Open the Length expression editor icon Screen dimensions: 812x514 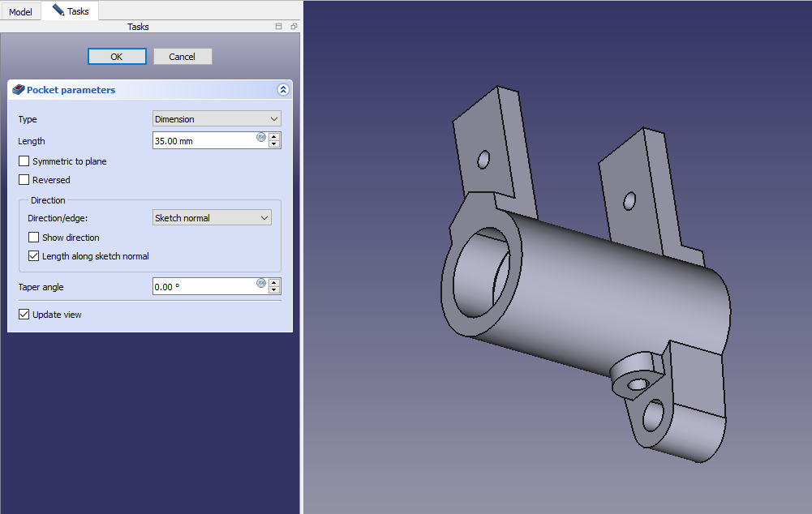pyautogui.click(x=261, y=137)
